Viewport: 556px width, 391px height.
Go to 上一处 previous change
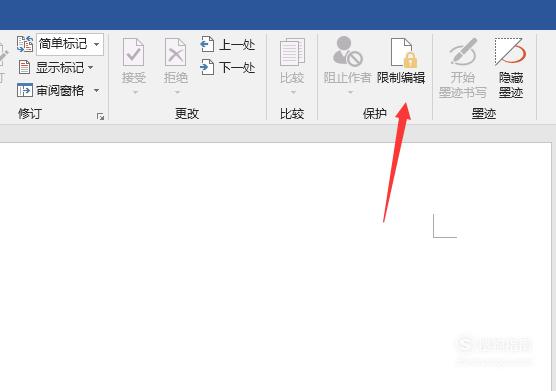[x=227, y=45]
